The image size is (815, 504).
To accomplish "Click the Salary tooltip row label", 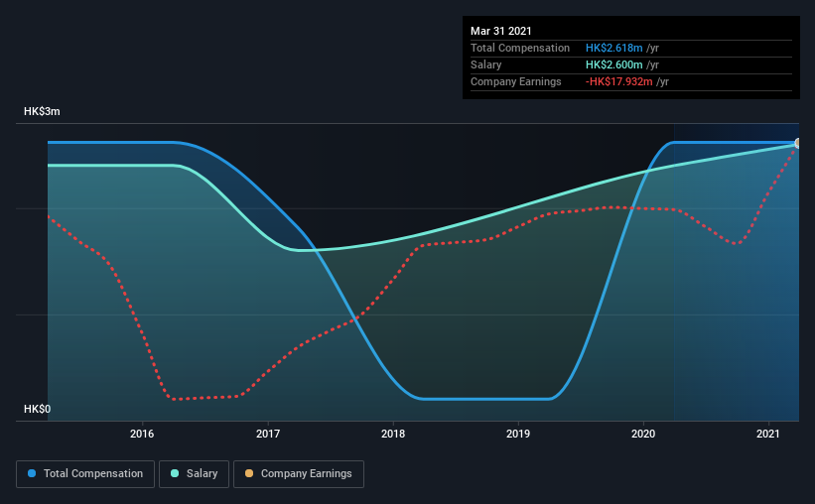I will (486, 64).
